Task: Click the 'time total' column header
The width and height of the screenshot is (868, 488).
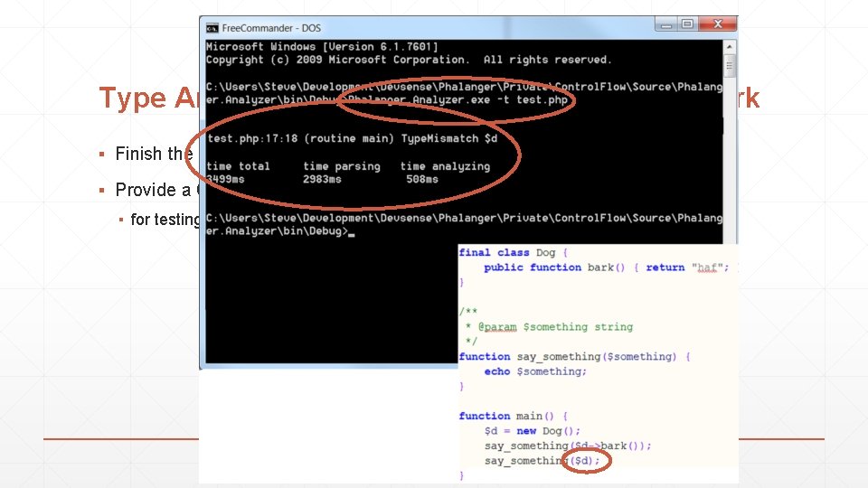Action: pos(238,166)
